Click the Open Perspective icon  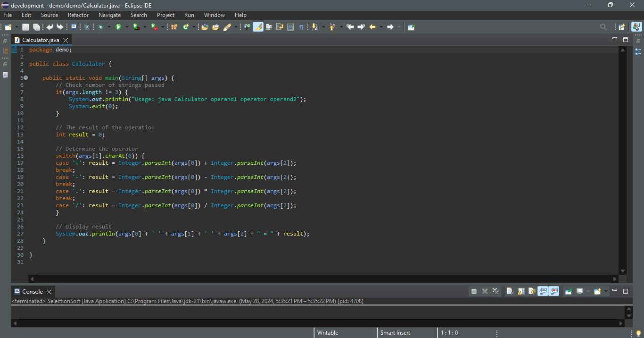tap(622, 27)
